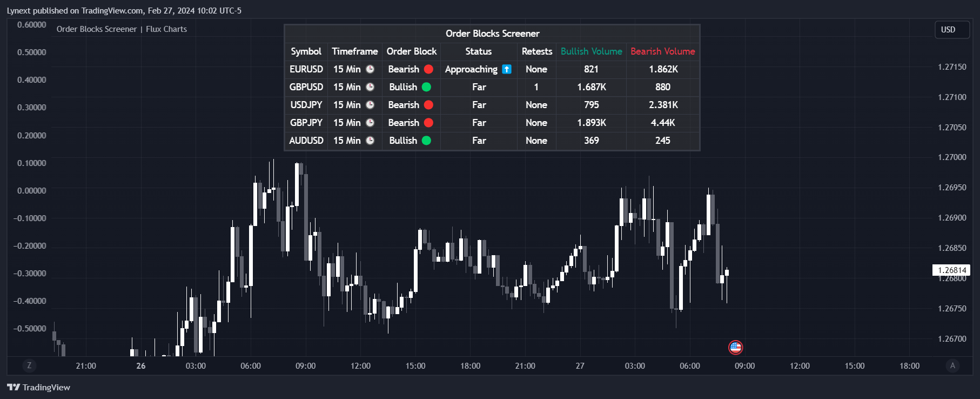Click the clock icon in the EURUSD row
This screenshot has height=399, width=980.
[x=370, y=69]
